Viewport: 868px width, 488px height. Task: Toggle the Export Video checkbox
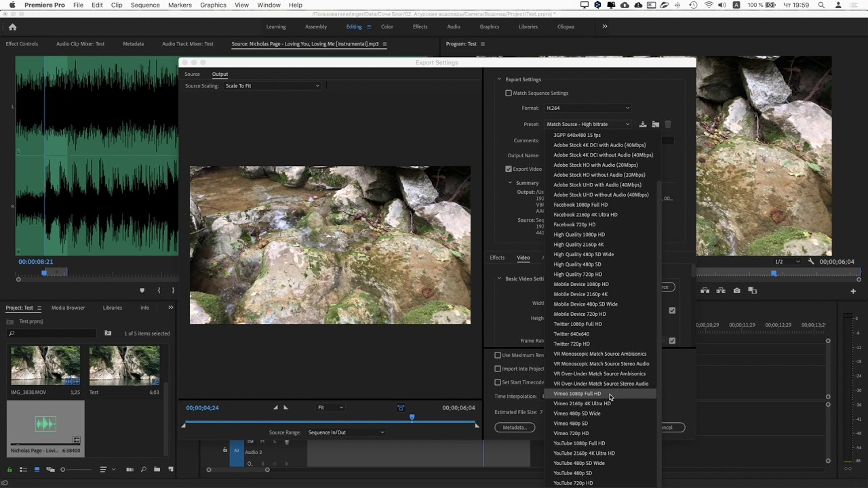[x=509, y=169]
